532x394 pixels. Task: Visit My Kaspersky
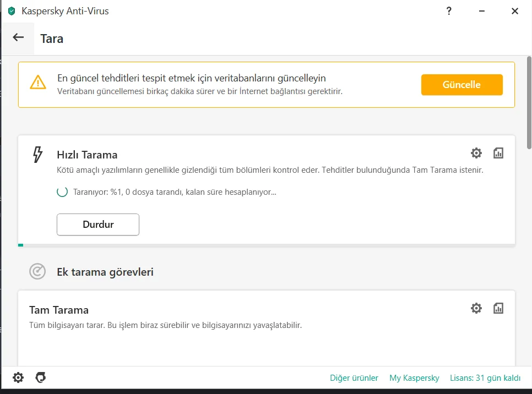click(x=414, y=378)
